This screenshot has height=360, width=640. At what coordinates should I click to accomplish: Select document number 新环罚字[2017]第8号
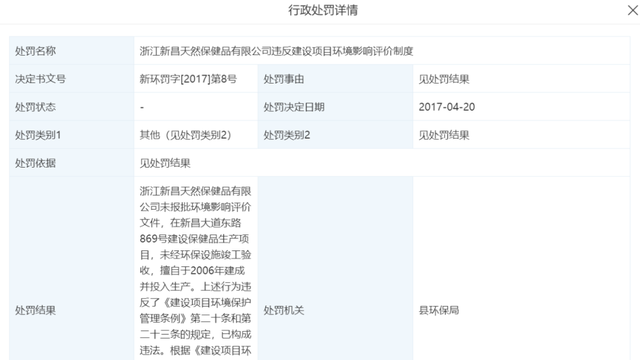[x=188, y=79]
